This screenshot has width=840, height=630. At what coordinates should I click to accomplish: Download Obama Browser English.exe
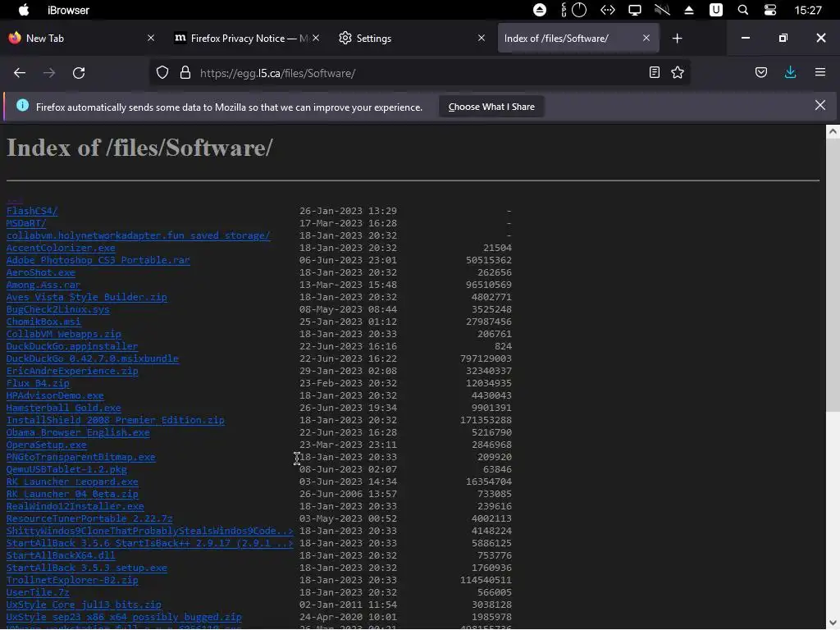(x=78, y=433)
